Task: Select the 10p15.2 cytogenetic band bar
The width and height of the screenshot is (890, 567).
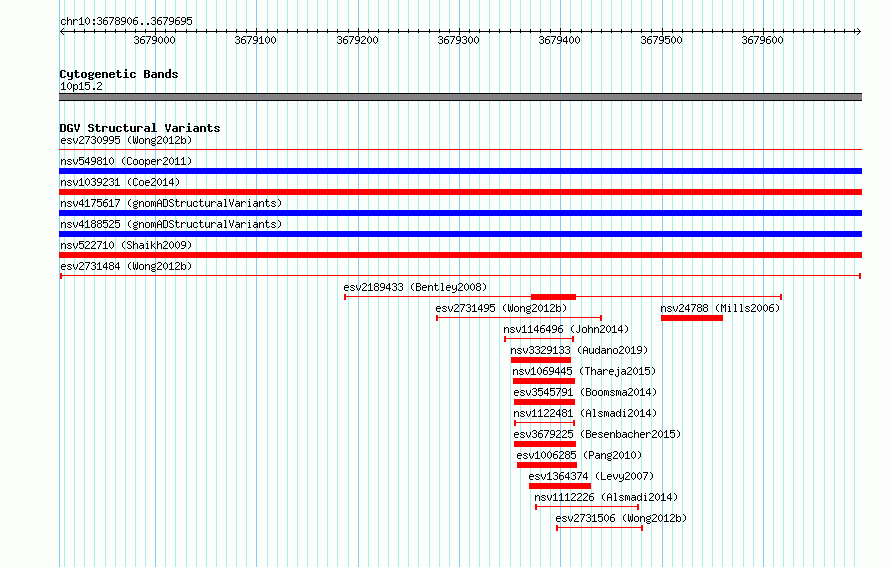Action: [x=460, y=97]
